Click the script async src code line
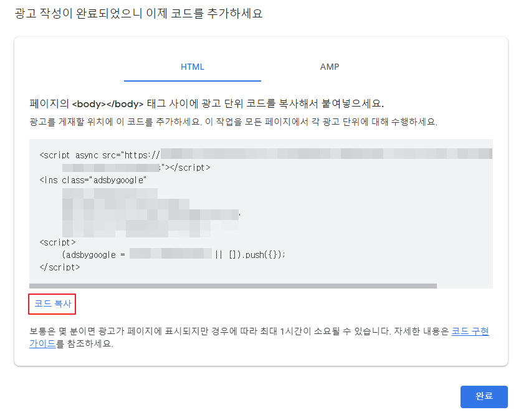 pyautogui.click(x=266, y=155)
